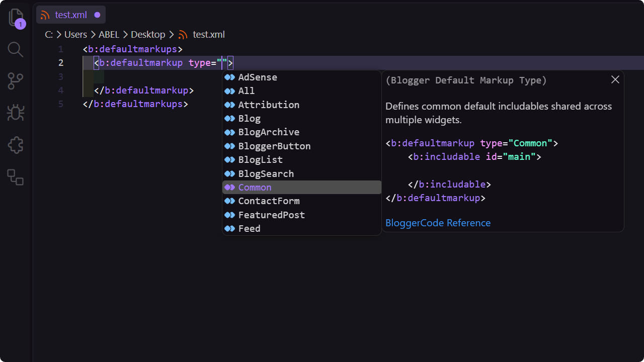Click line number 3 in the gutter
Viewport: 644px width, 362px height.
click(61, 76)
